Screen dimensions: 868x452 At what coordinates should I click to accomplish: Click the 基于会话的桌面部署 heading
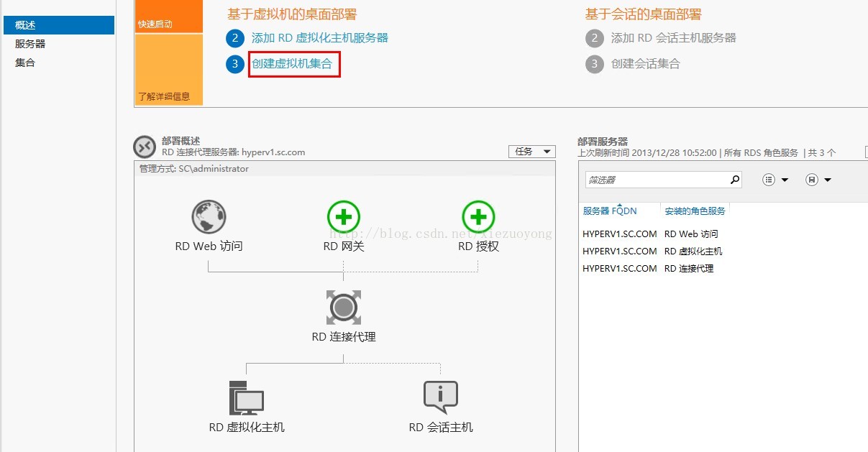(644, 14)
